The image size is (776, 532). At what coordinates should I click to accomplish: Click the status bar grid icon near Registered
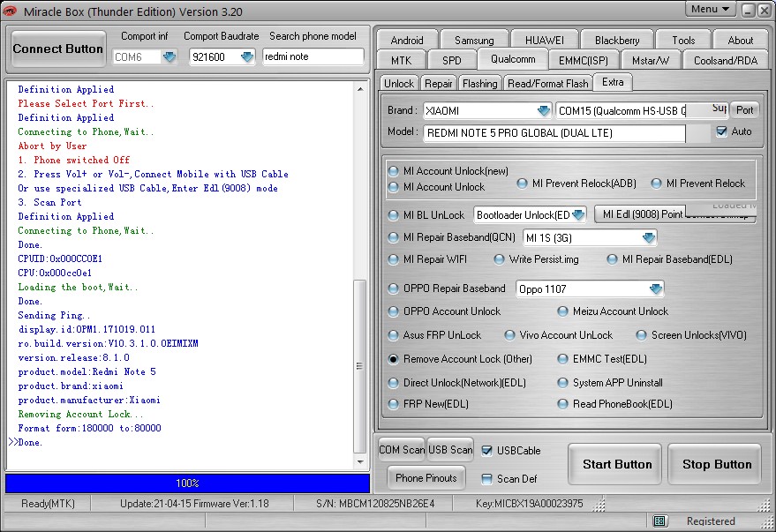[x=659, y=521]
